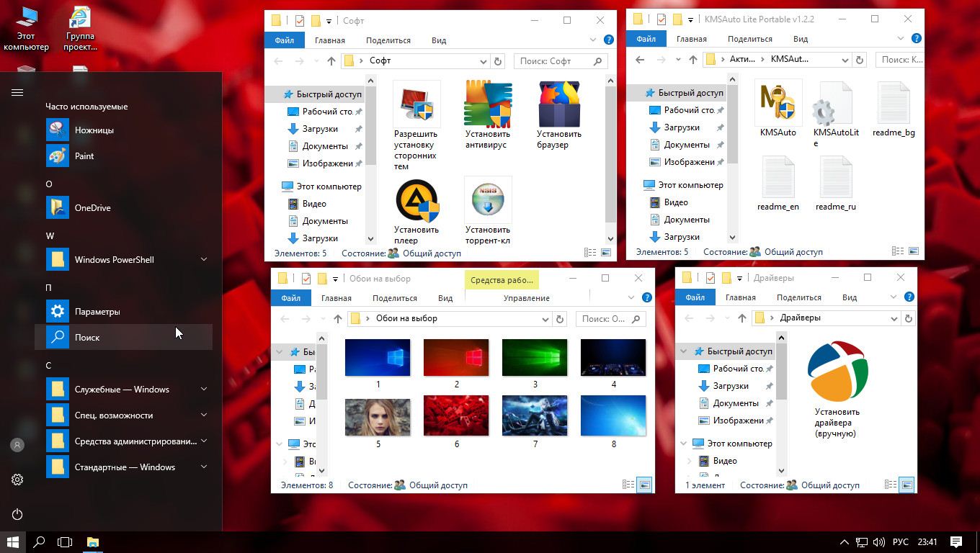Screen dimensions: 980x553
Task: Open Главная tab in Софт window
Action: tap(329, 40)
